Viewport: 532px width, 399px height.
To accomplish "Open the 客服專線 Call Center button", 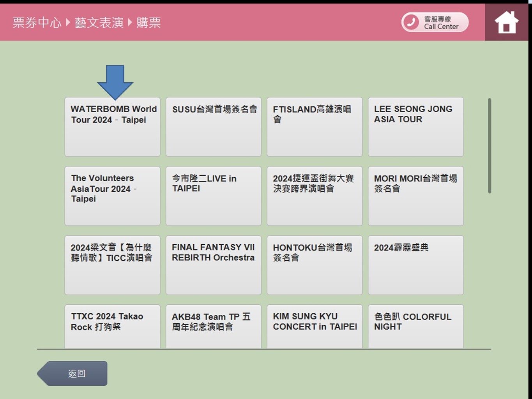I will (x=435, y=22).
